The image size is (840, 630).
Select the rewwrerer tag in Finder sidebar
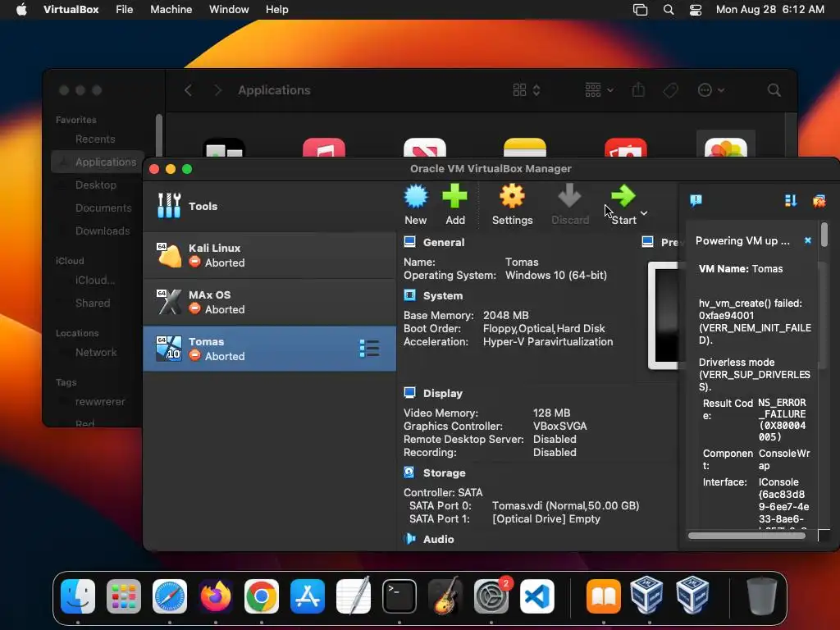[99, 402]
